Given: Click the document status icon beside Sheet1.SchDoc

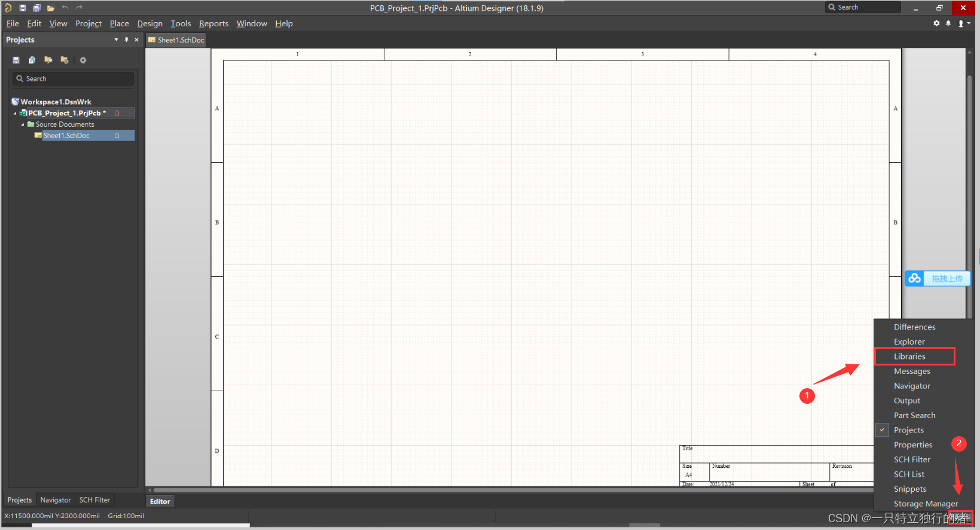Looking at the screenshot, I should [x=117, y=136].
